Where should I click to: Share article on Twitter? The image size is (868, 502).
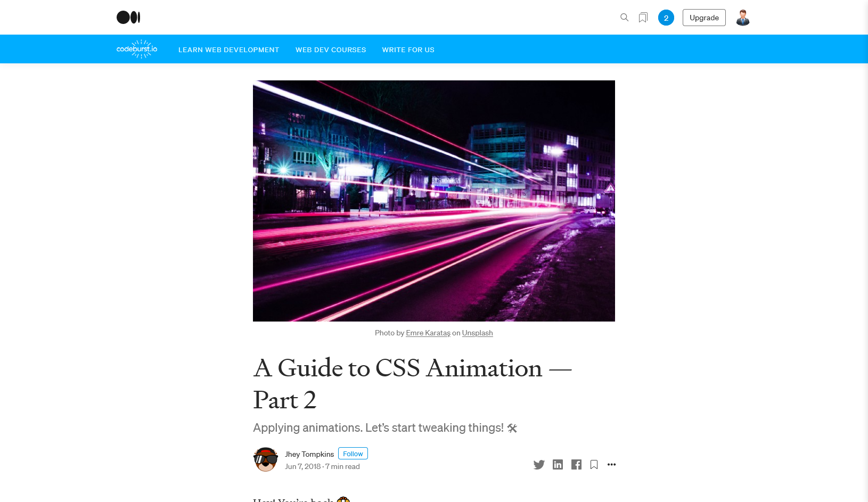[x=539, y=465]
